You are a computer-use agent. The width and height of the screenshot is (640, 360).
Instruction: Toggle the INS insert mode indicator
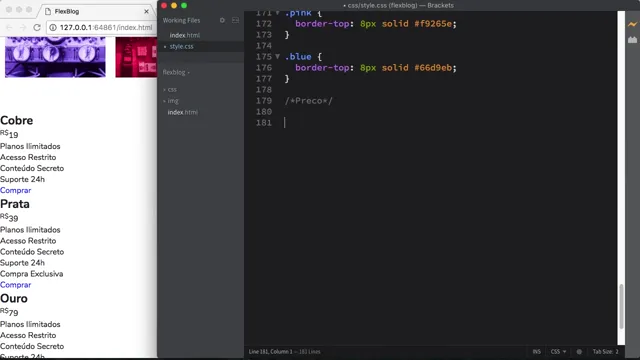tap(536, 351)
